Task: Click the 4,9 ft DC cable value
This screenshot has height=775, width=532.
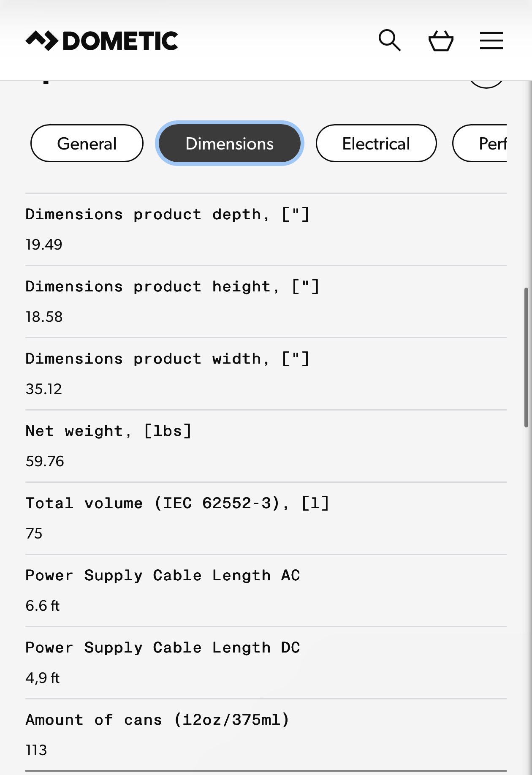Action: click(x=43, y=678)
